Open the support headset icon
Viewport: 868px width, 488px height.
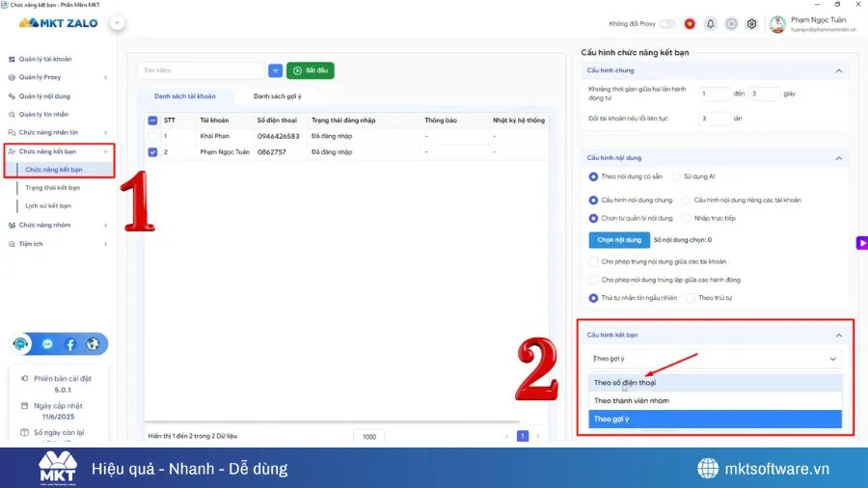tap(20, 344)
